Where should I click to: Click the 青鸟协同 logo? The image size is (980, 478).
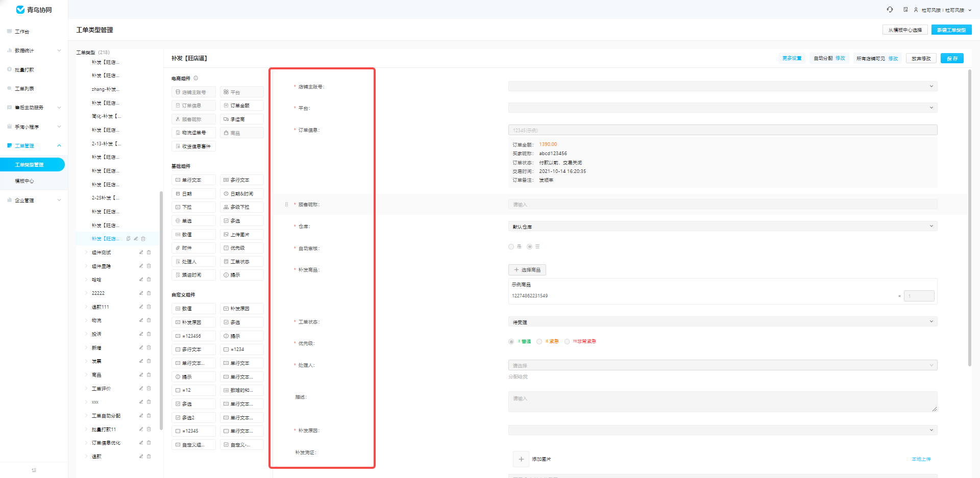click(34, 10)
